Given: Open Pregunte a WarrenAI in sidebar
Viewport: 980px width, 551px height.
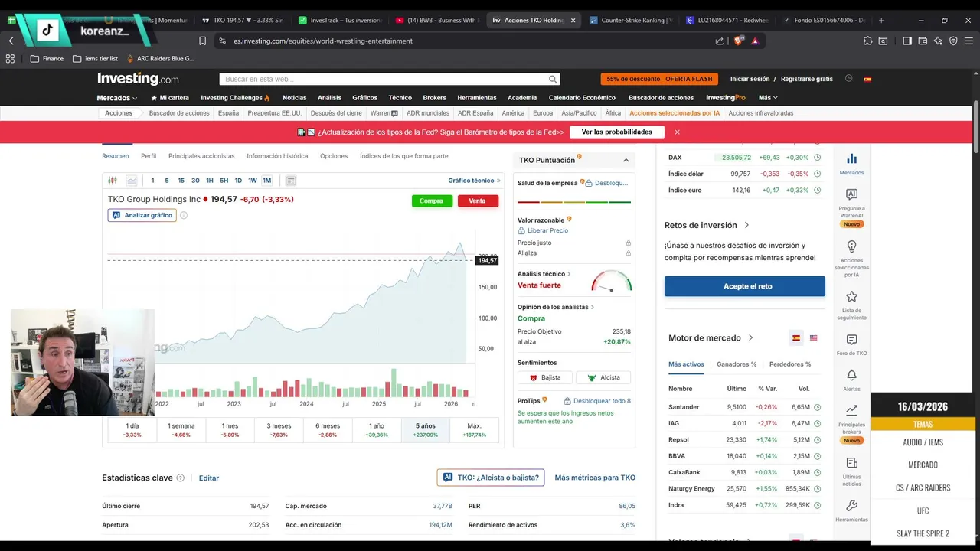Looking at the screenshot, I should [x=851, y=194].
